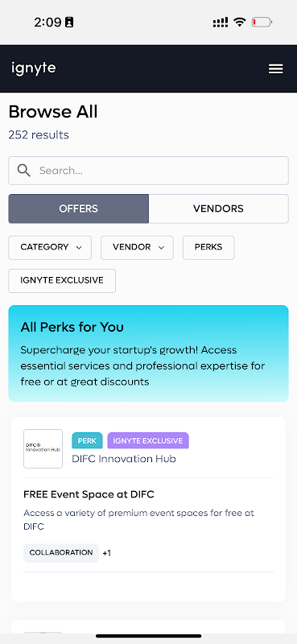297x644 pixels.
Task: Tap the cellular signal icon
Action: [221, 23]
